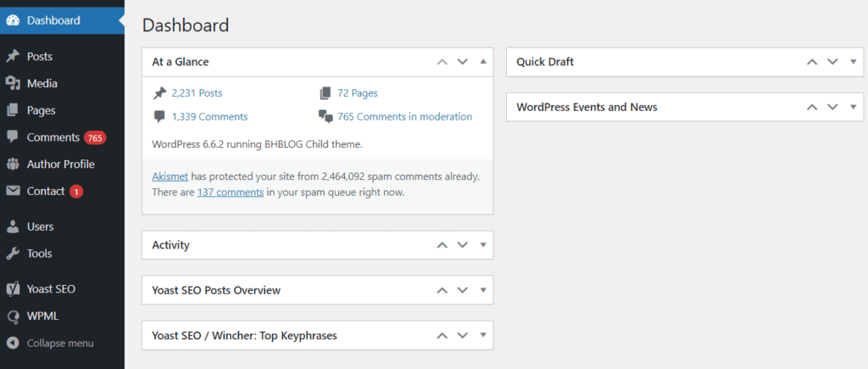Viewport: 868px width, 369px height.
Task: Expand the Quick Draft panel
Action: [x=853, y=62]
